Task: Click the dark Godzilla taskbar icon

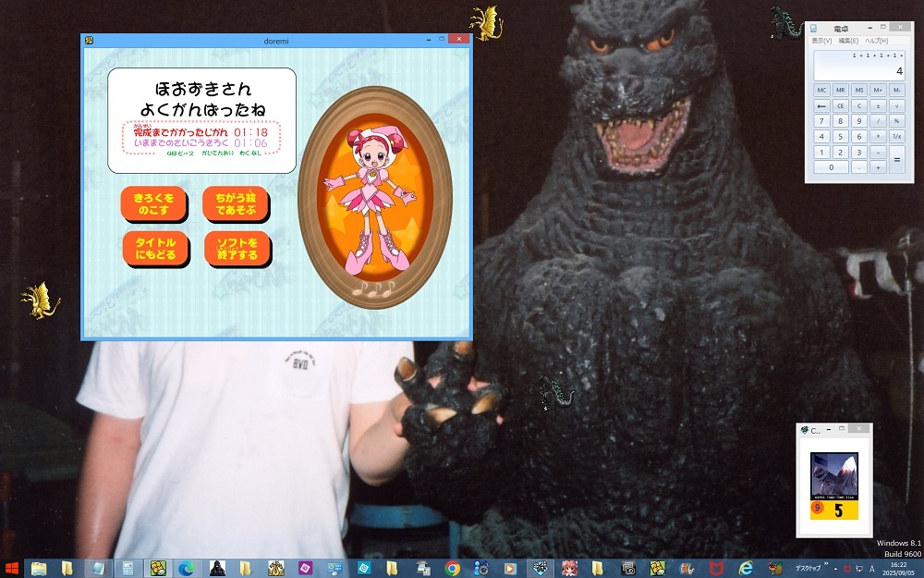Action: 217,569
